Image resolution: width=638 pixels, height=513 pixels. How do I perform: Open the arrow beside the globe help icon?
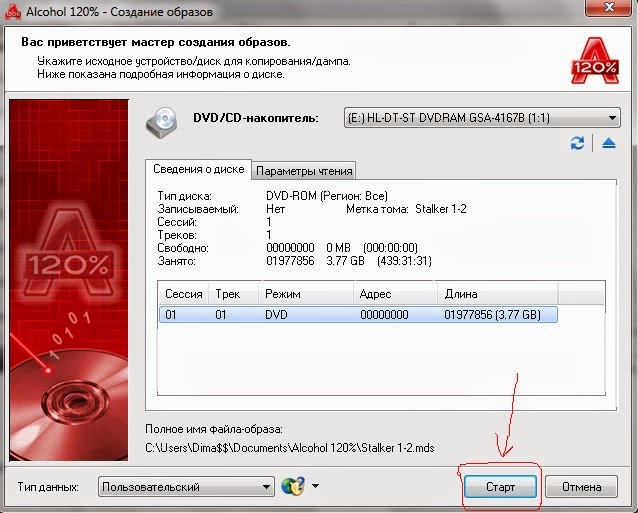tap(315, 486)
